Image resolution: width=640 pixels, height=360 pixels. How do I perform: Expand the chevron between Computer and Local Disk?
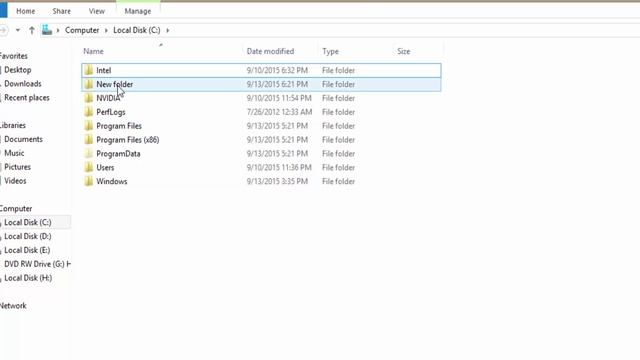click(106, 30)
